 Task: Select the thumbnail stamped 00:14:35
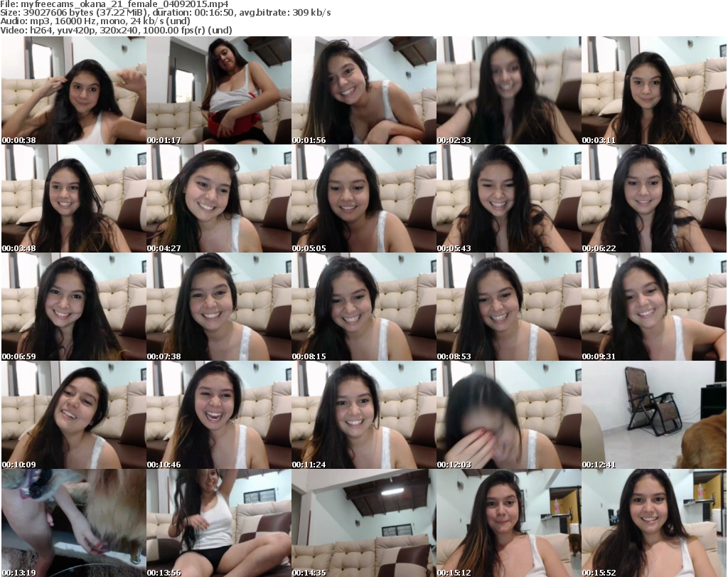(x=364, y=523)
